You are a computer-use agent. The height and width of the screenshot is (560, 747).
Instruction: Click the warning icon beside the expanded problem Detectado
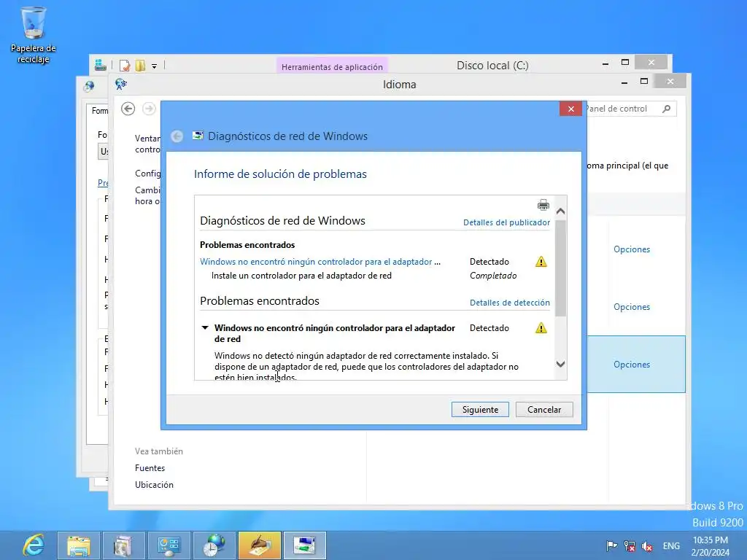coord(541,327)
